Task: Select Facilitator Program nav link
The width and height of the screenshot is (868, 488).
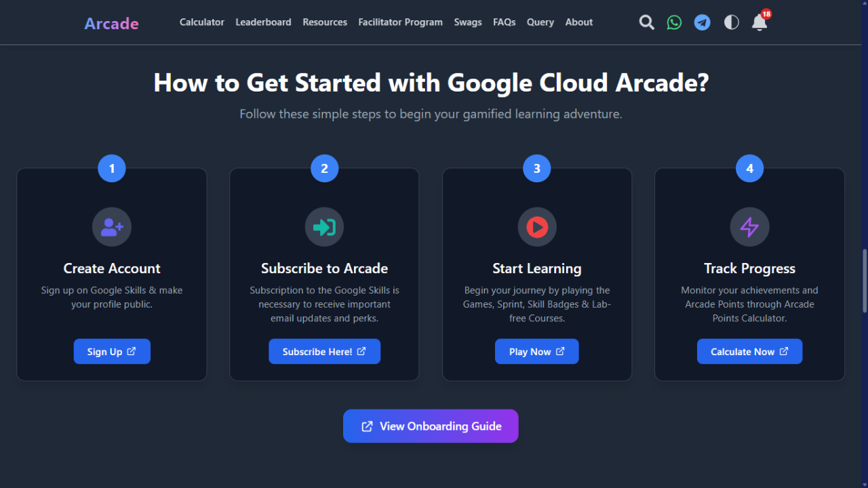Action: pyautogui.click(x=400, y=22)
